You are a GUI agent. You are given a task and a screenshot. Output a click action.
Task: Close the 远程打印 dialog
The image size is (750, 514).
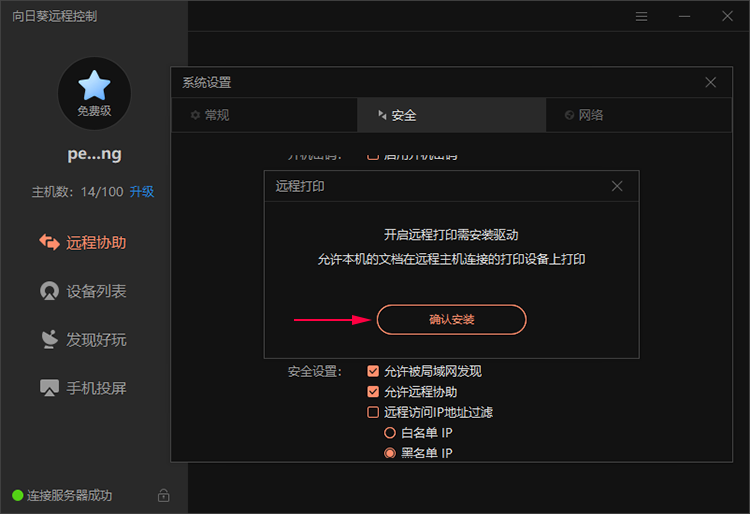617,186
